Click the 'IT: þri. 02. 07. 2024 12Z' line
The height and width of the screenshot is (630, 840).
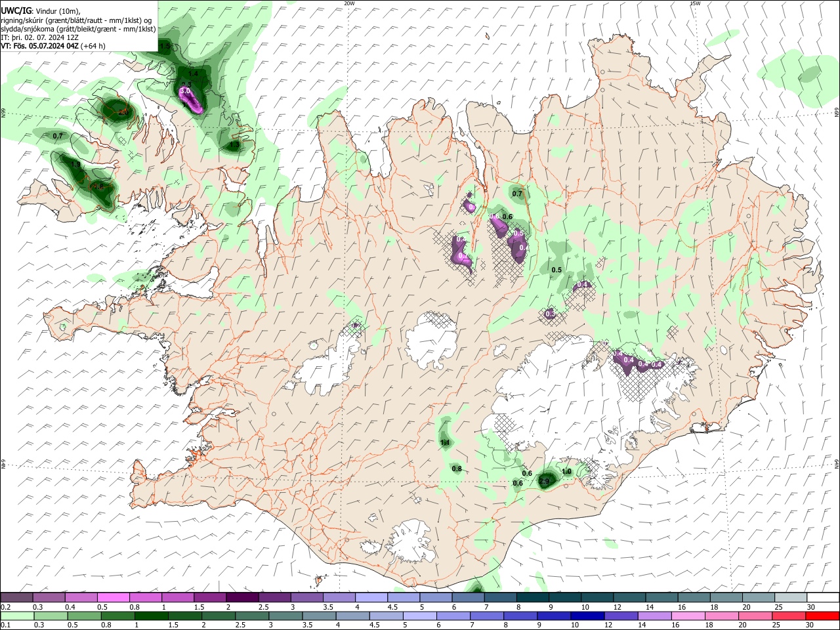[x=40, y=37]
